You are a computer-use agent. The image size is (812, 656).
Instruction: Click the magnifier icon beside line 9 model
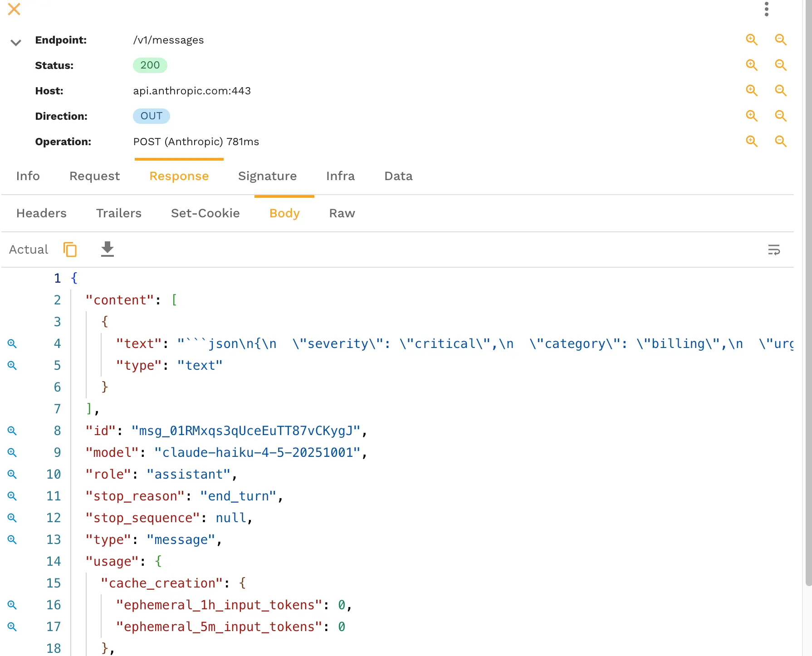(12, 452)
